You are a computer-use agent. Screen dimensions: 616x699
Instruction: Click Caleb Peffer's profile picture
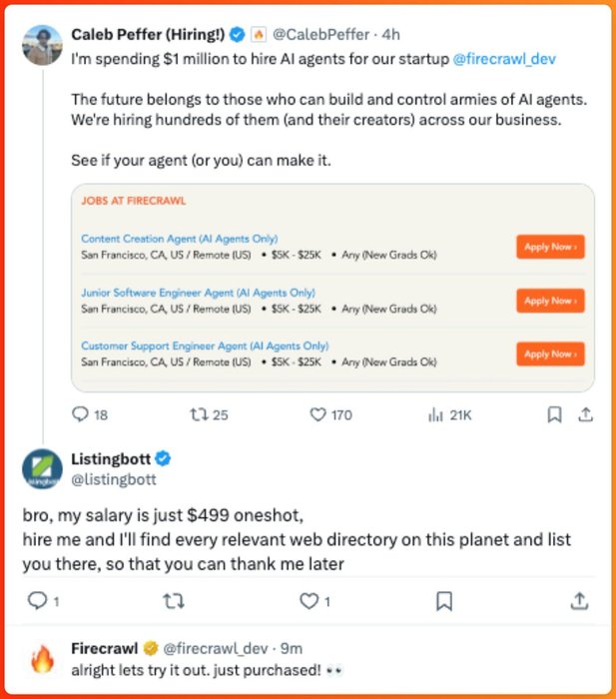41,45
